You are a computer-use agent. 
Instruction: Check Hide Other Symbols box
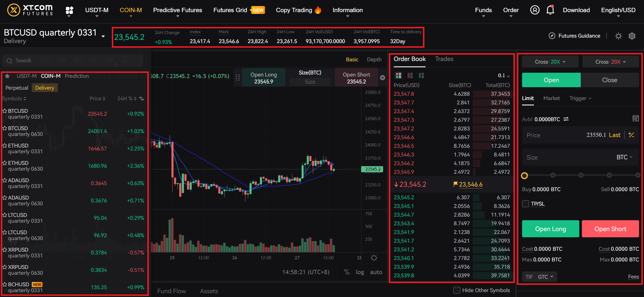point(457,290)
